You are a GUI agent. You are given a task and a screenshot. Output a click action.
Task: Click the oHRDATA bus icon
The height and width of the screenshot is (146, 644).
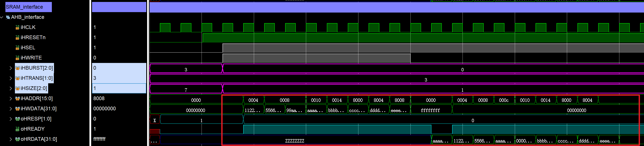click(17, 139)
